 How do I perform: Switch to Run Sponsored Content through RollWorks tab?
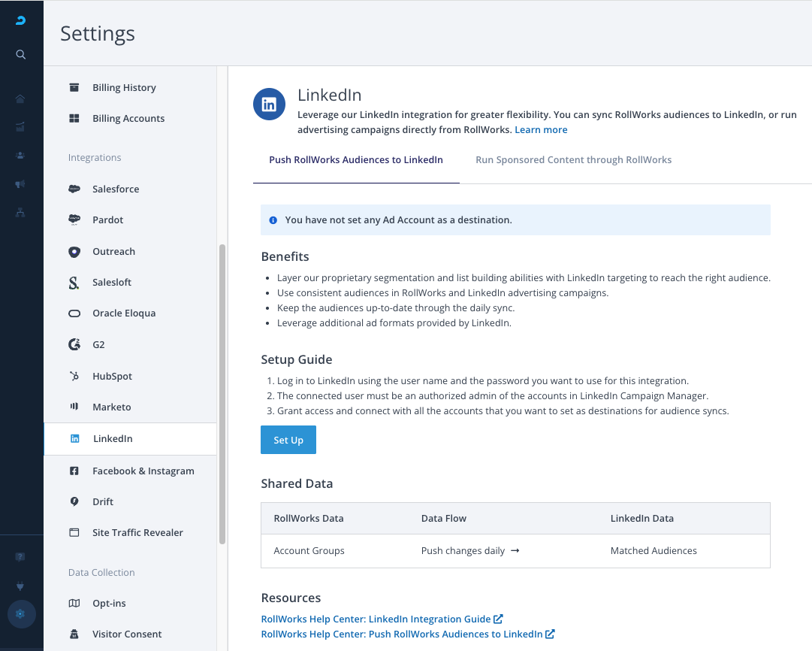tap(573, 160)
